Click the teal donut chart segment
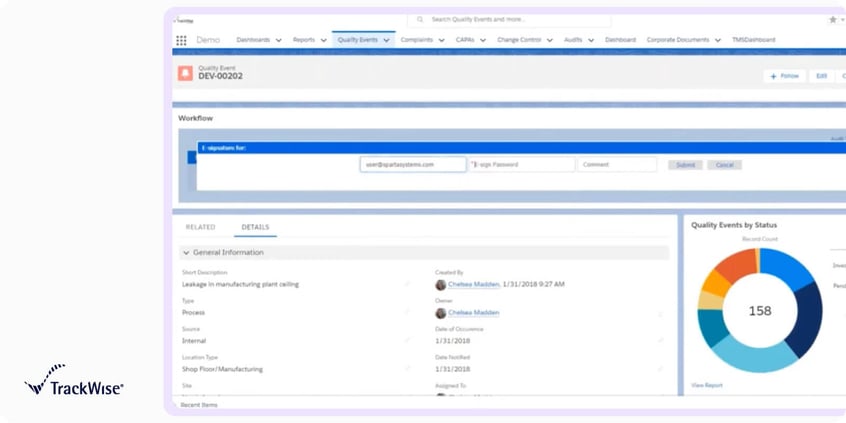The image size is (846, 423). [x=713, y=328]
